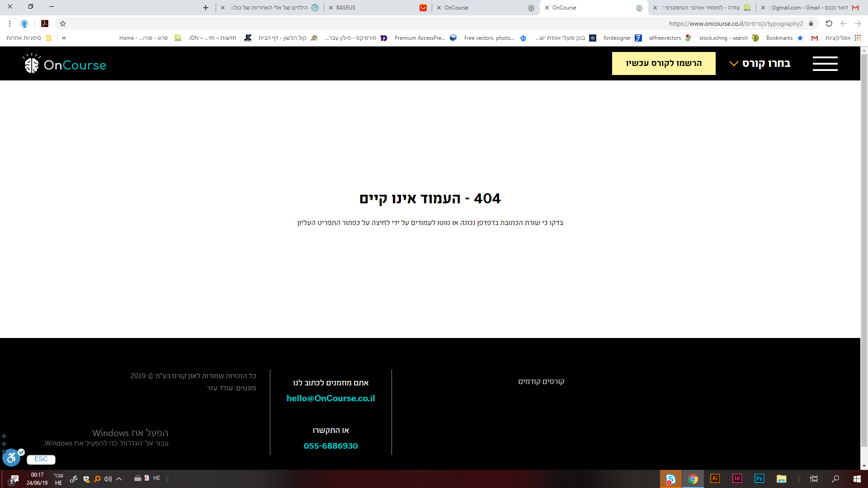Click the Adobe Acrobat extension icon

click(45, 23)
